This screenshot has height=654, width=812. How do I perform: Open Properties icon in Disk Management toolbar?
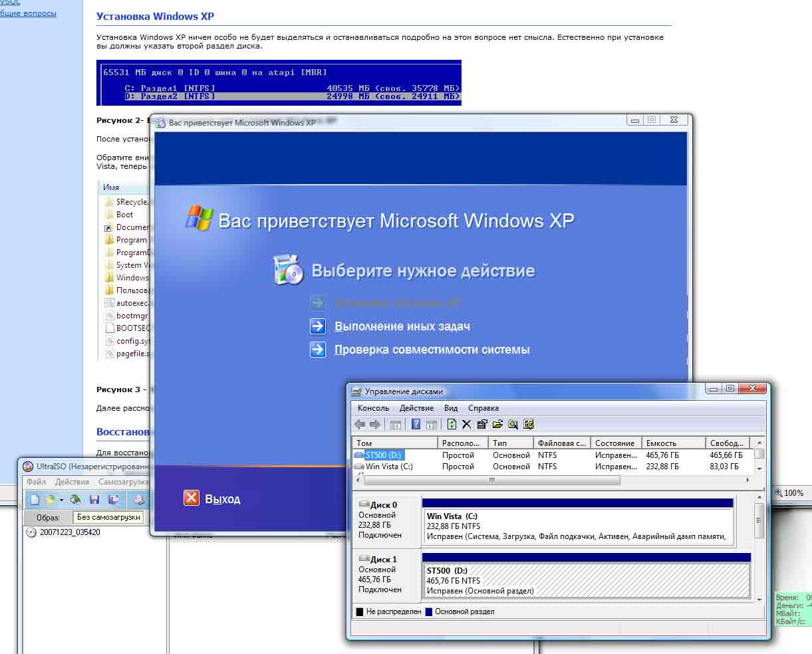[x=482, y=424]
